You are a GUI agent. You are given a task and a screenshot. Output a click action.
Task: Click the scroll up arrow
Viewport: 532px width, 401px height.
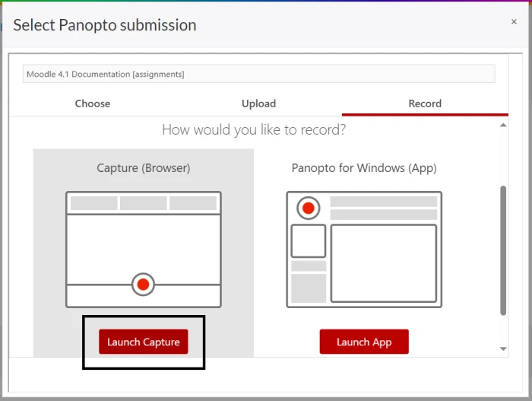503,125
